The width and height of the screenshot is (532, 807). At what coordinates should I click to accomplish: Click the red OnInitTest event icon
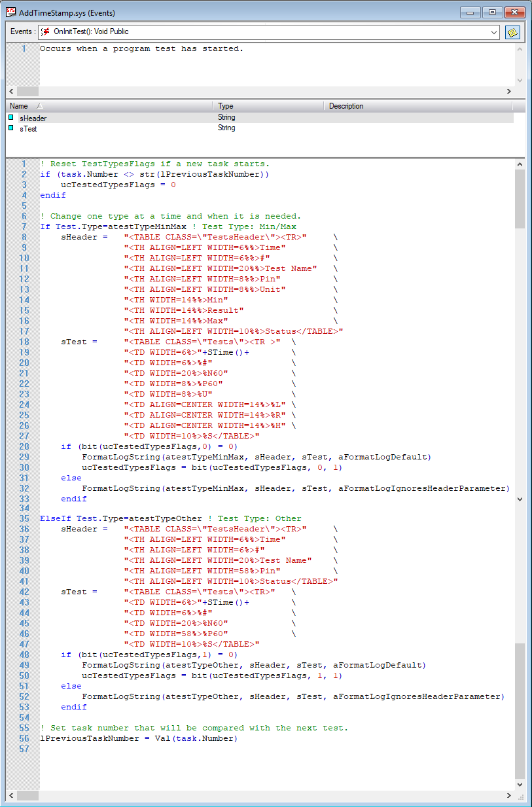pos(46,31)
